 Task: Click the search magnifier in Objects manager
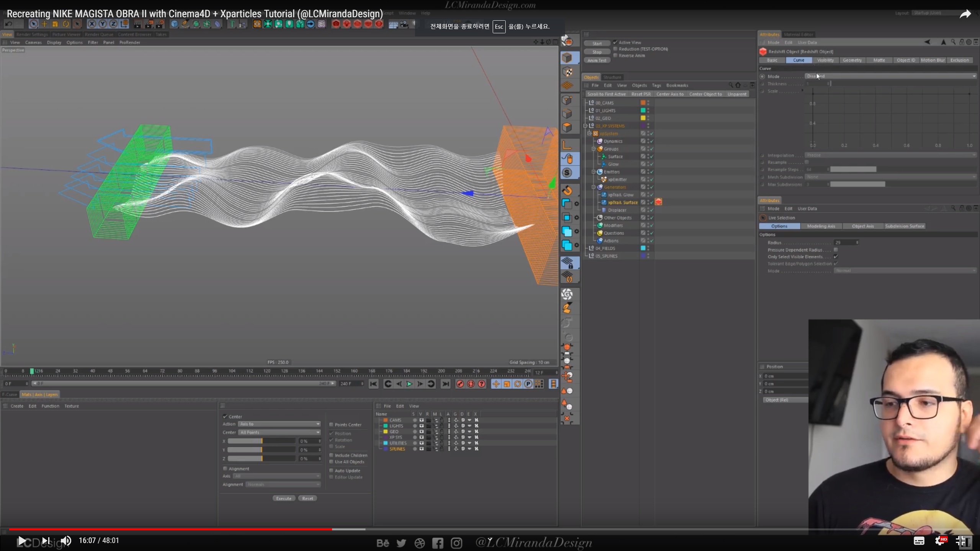point(731,85)
